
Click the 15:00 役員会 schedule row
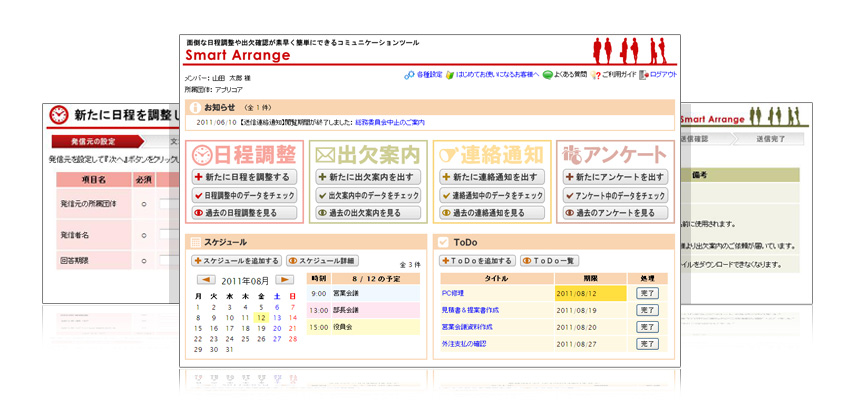click(363, 326)
